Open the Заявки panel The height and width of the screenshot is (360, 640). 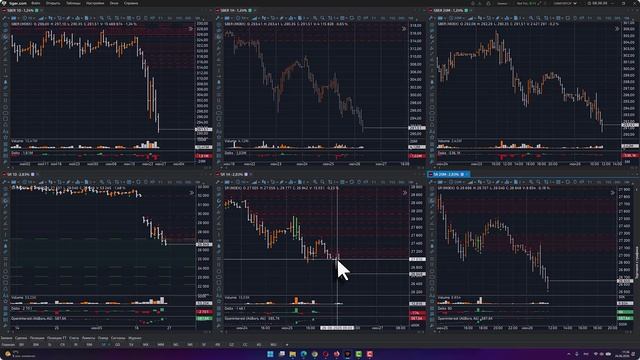(x=7, y=338)
